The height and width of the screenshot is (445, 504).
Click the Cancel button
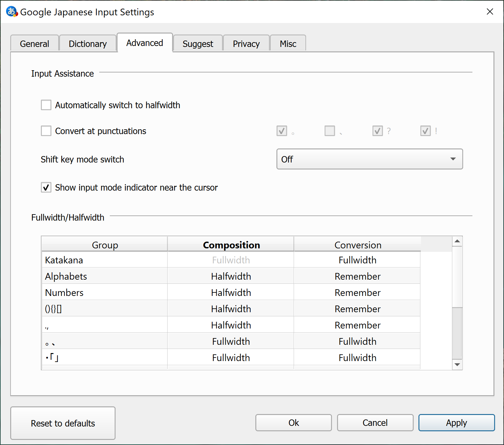tap(375, 423)
